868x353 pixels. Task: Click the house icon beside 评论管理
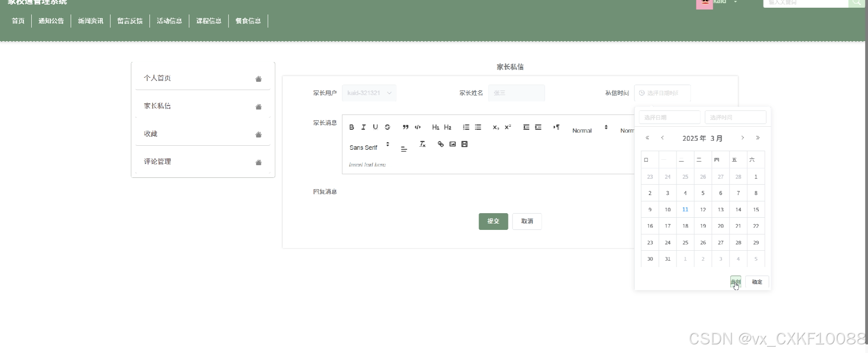(x=259, y=162)
